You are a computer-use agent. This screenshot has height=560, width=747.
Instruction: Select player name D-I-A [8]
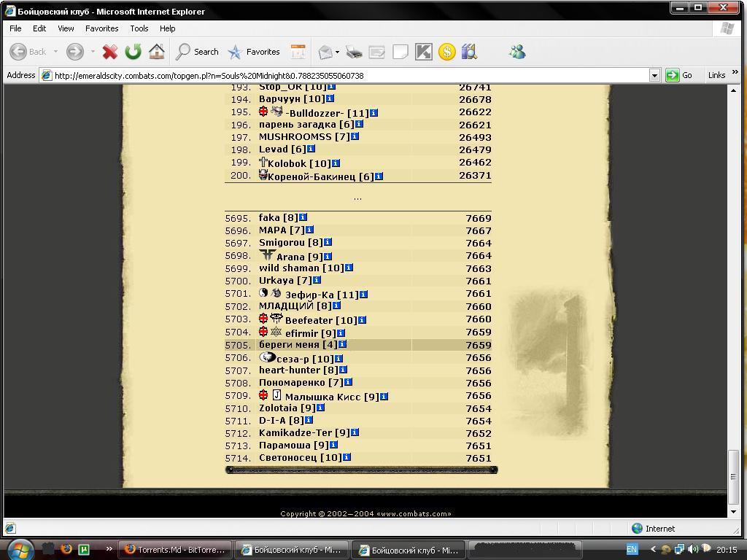tap(282, 421)
